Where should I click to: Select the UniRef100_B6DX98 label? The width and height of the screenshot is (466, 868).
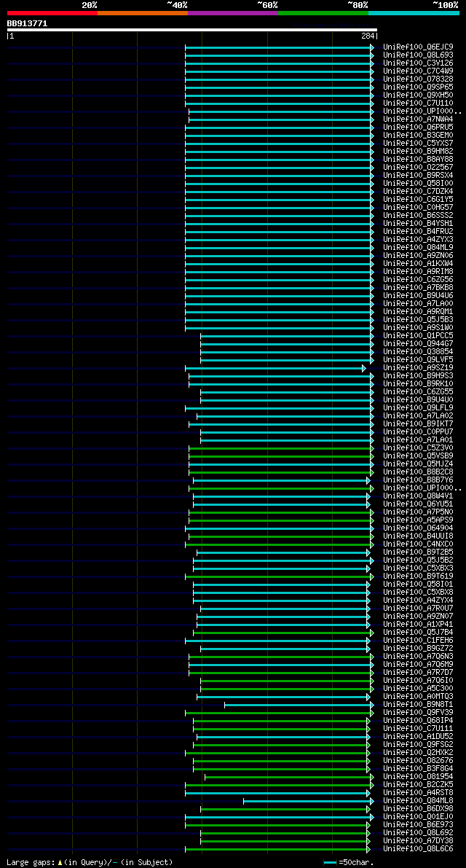click(x=418, y=809)
